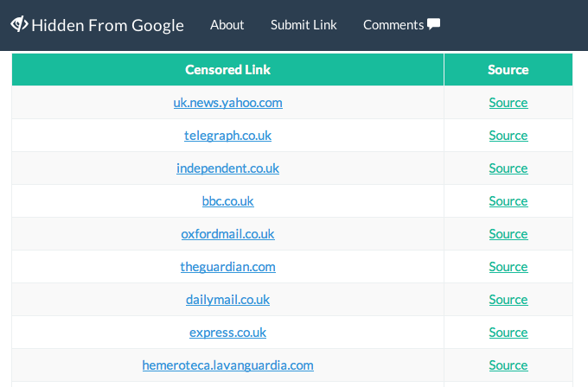Click the Censored Link column header
This screenshot has height=387, width=588.
[227, 70]
